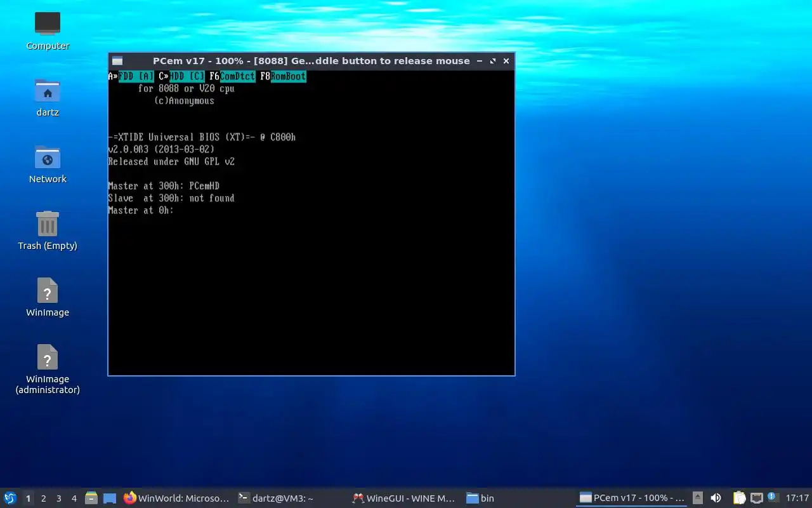Open the Lubuntu application menu
The height and width of the screenshot is (508, 812).
tap(10, 498)
